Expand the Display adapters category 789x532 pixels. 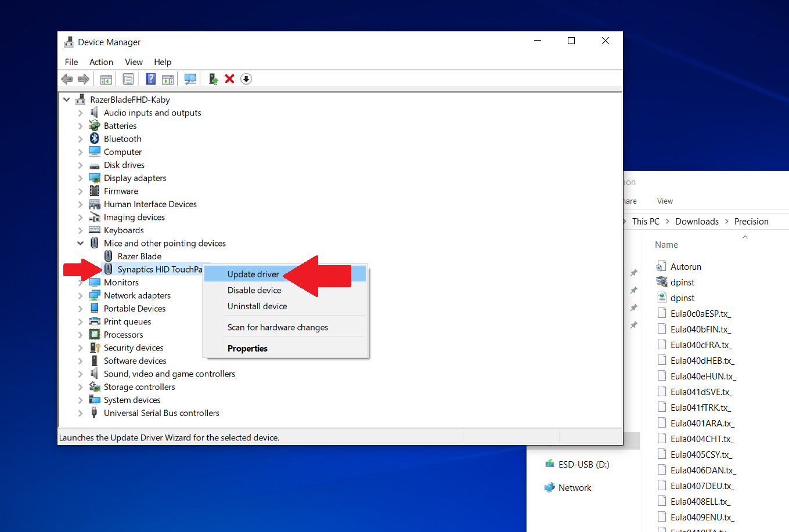tap(81, 178)
